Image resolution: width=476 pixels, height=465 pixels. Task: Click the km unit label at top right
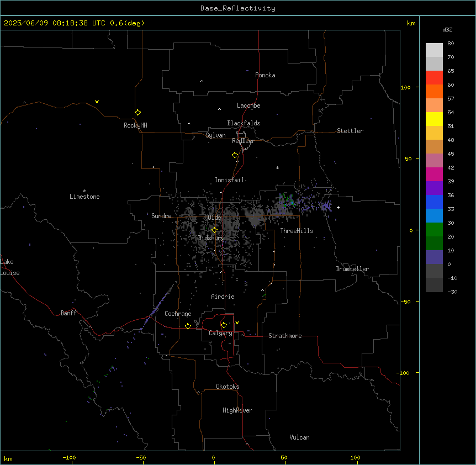(x=411, y=23)
